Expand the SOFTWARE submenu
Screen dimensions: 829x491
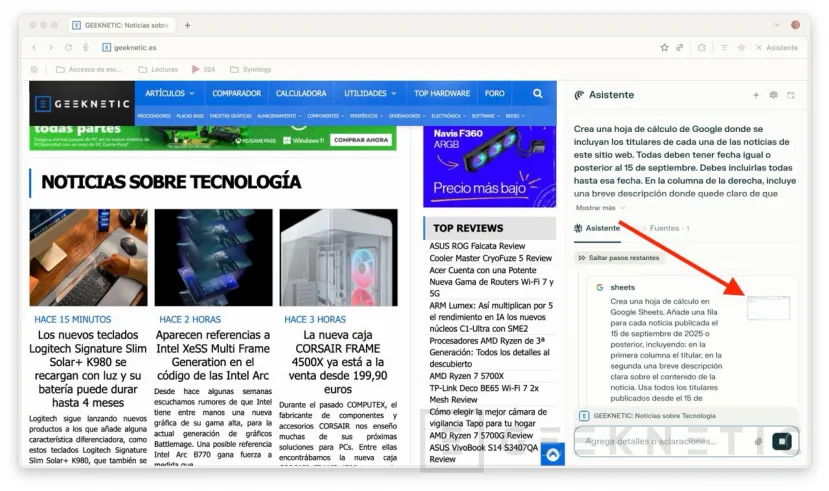(x=485, y=116)
